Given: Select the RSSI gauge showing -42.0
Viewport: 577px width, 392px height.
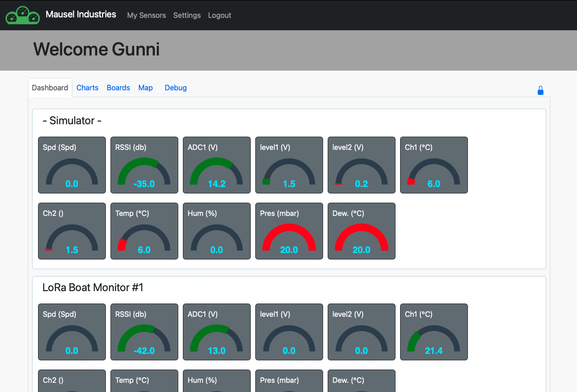Looking at the screenshot, I should point(144,331).
